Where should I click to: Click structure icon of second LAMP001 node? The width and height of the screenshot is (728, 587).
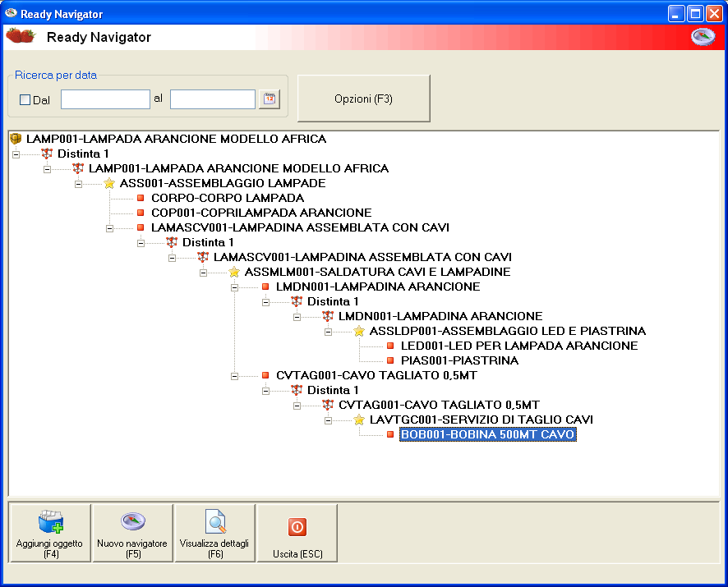[x=78, y=168]
